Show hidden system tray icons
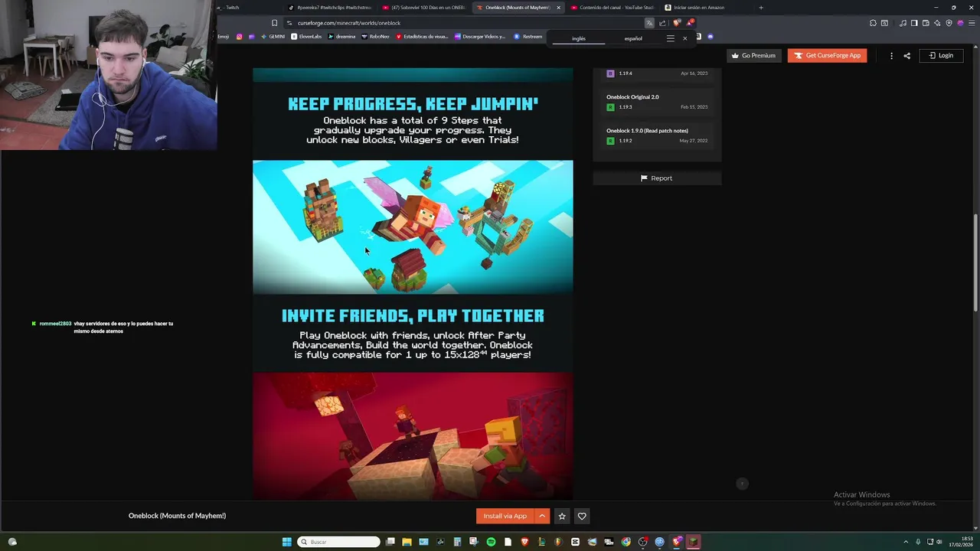 (x=906, y=542)
